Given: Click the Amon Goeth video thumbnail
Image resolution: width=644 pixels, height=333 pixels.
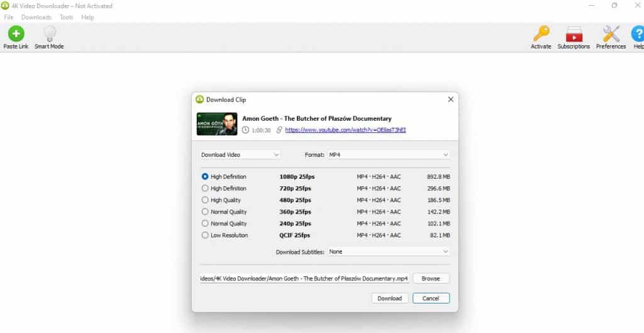Looking at the screenshot, I should point(217,124).
